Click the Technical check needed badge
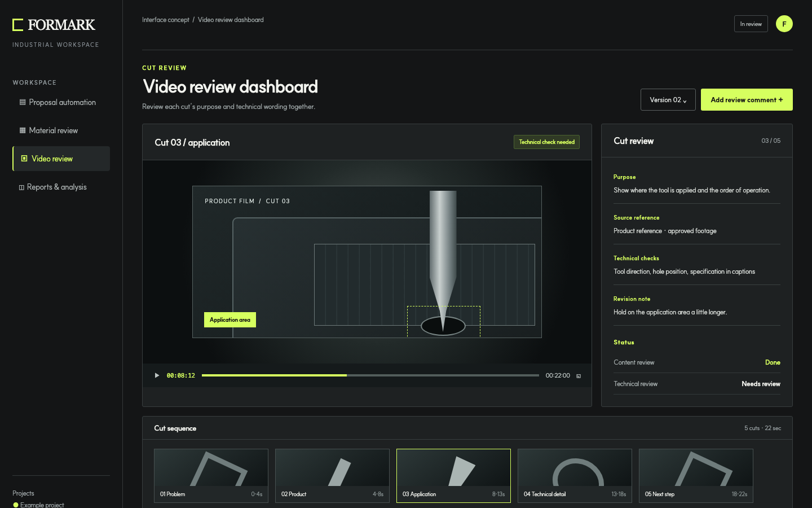This screenshot has height=508, width=812. [546, 142]
